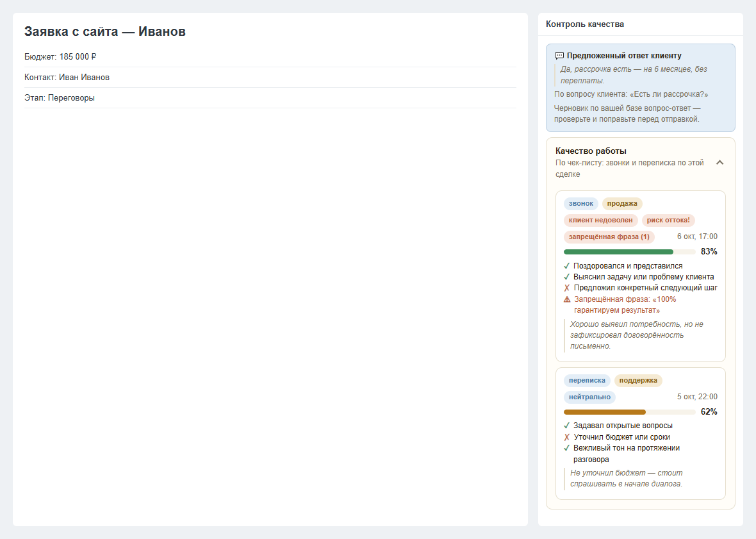756x539 pixels.
Task: Click the «Качество работы» heading
Action: coord(591,151)
